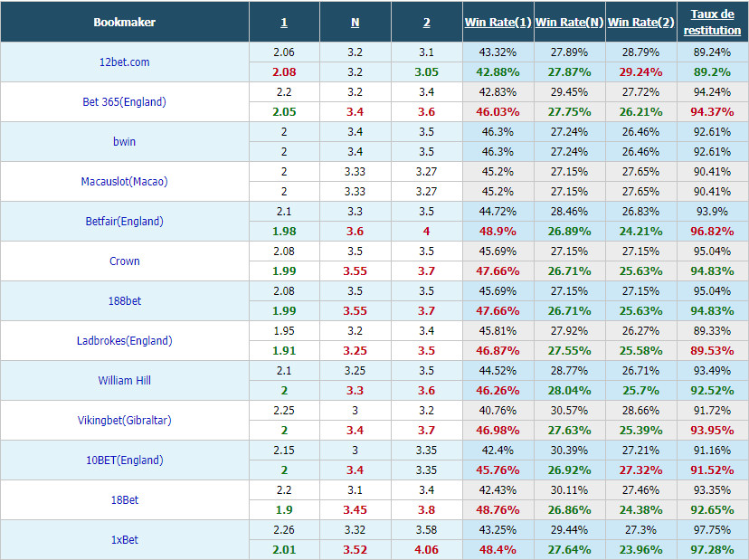Select Vikingbet restitution rate 93.95%
The image size is (749, 560).
coord(712,430)
